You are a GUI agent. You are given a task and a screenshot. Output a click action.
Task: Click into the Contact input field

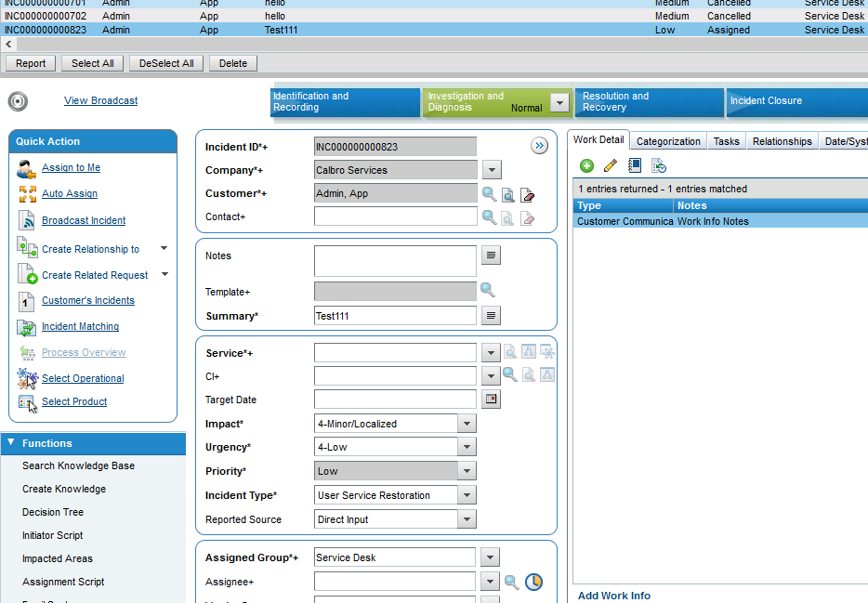pyautogui.click(x=395, y=216)
